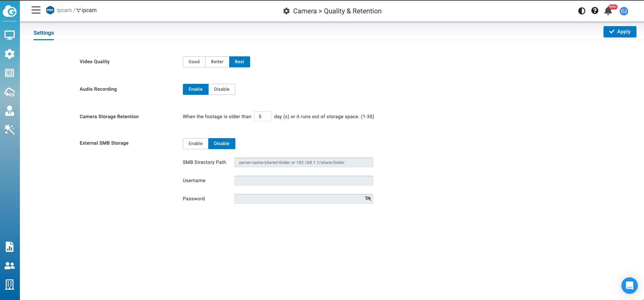Click the monitor dashboard icon in sidebar

point(10,35)
